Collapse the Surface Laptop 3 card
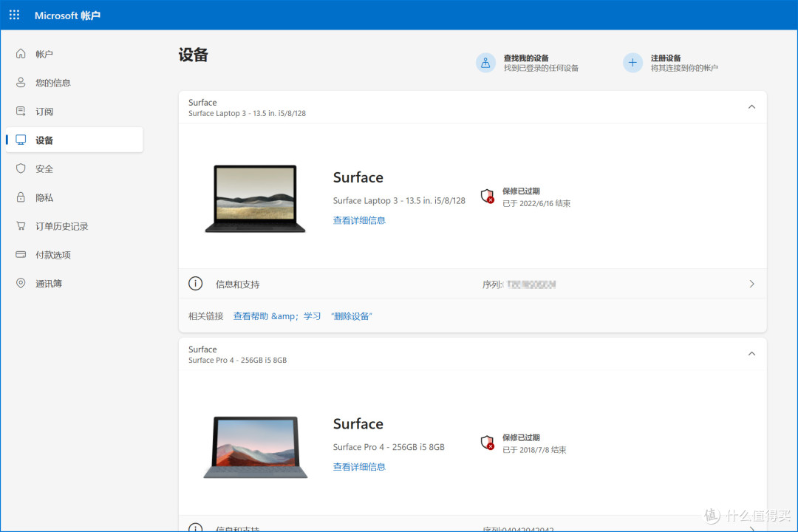Screen dimensions: 798x532 pos(751,107)
